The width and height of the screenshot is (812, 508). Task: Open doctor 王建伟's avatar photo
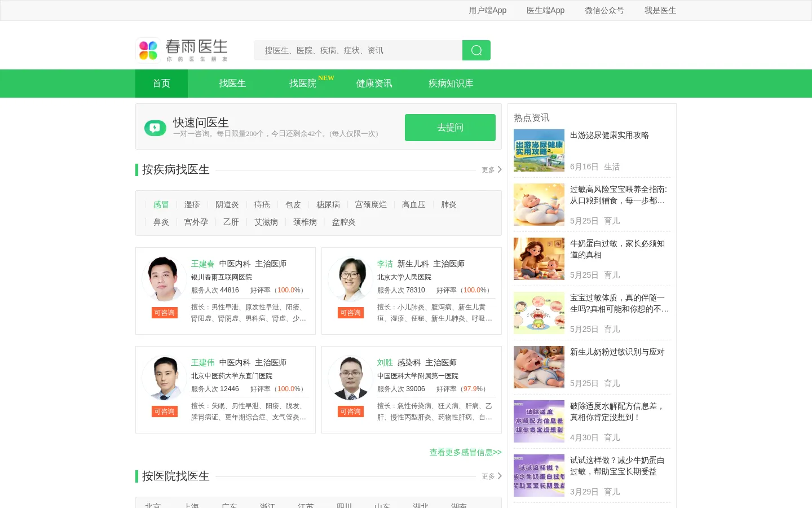pos(164,378)
